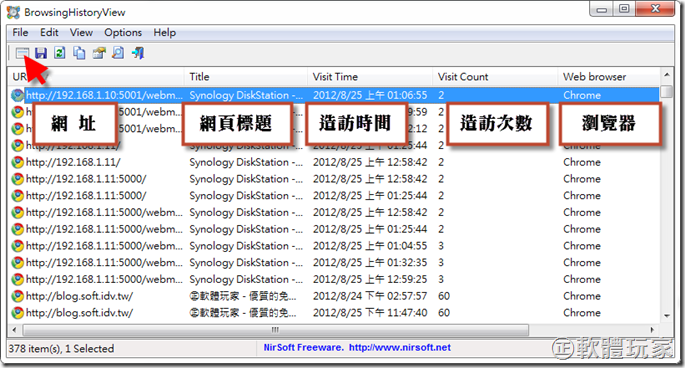This screenshot has height=368, width=685.
Task: Click the Save Selected Items floppy icon
Action: click(x=41, y=53)
